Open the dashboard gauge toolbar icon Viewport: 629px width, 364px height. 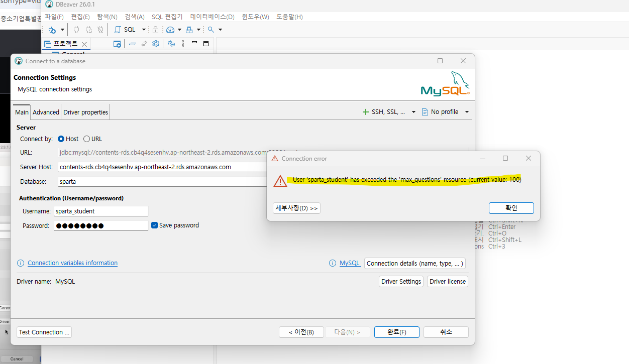(x=170, y=30)
